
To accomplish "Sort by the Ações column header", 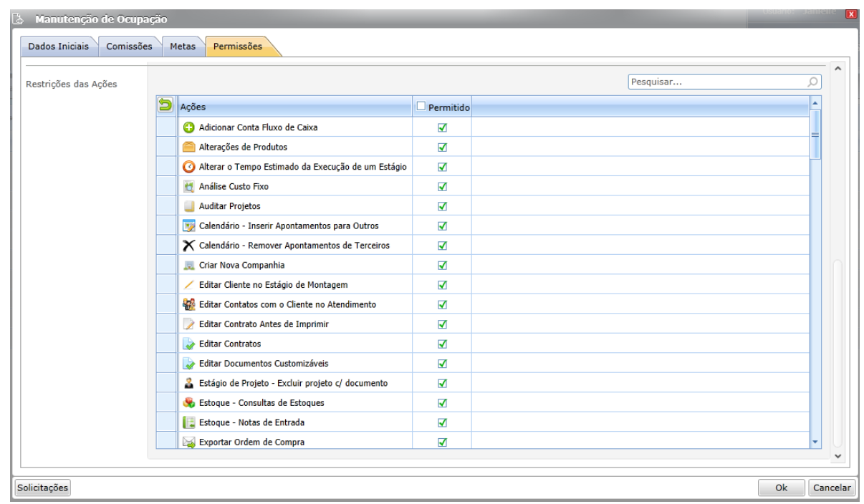I will pyautogui.click(x=294, y=107).
